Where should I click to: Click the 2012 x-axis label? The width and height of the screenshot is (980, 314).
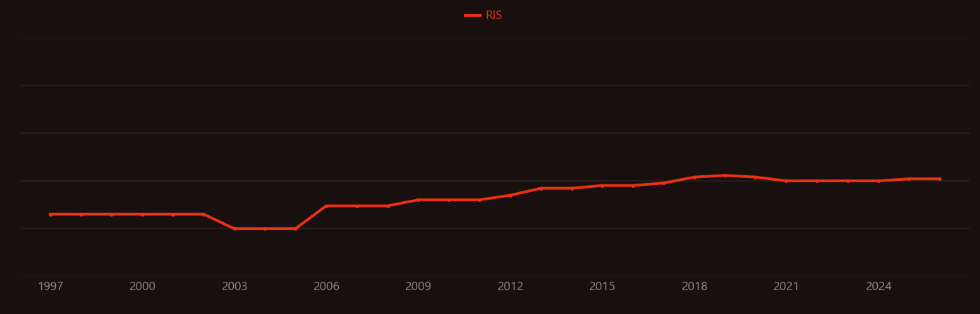(510, 287)
